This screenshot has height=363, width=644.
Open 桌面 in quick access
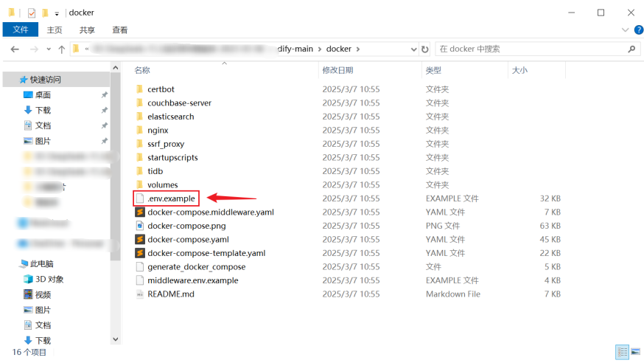click(x=43, y=95)
